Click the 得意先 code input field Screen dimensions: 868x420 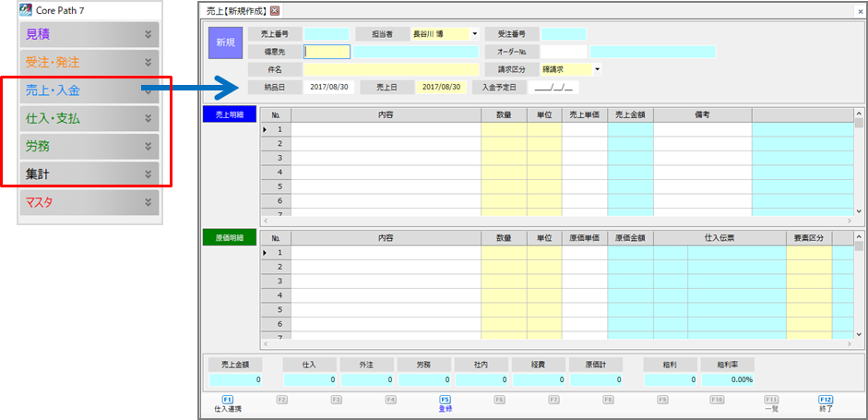(327, 52)
